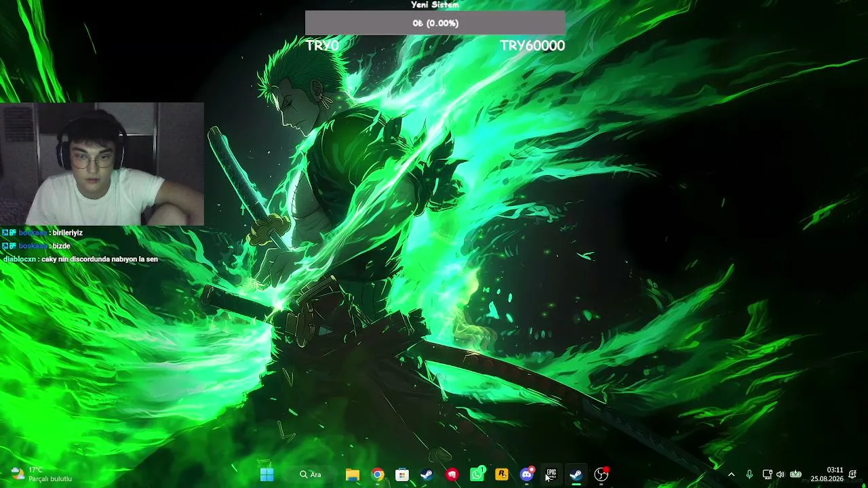Image resolution: width=868 pixels, height=488 pixels.
Task: Click the chat message "bizde"
Action: pyautogui.click(x=61, y=246)
